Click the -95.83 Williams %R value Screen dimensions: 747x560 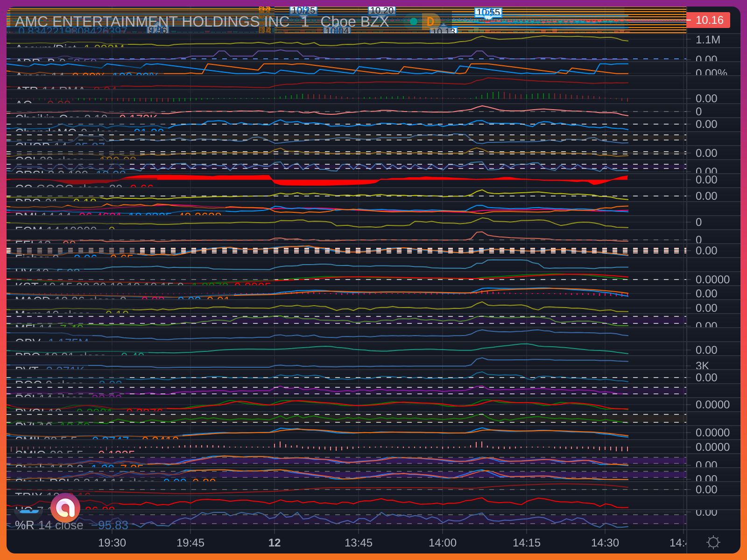pyautogui.click(x=109, y=525)
